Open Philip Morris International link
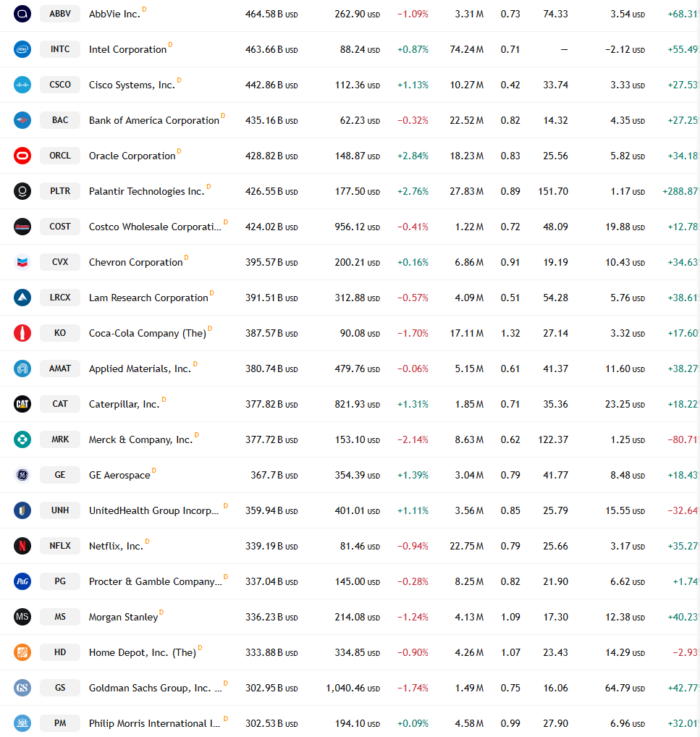700x737 pixels. [x=154, y=723]
